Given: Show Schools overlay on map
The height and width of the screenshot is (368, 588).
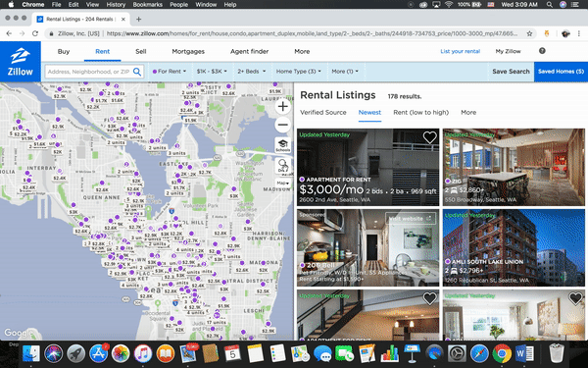Looking at the screenshot, I should point(283,145).
